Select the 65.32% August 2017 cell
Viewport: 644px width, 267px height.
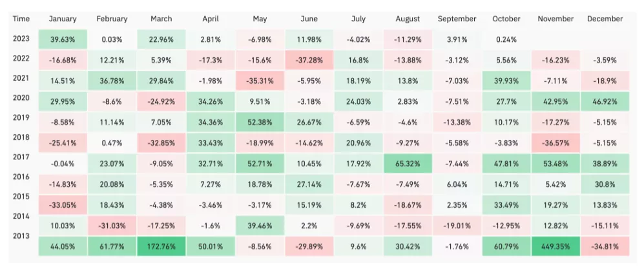(407, 163)
